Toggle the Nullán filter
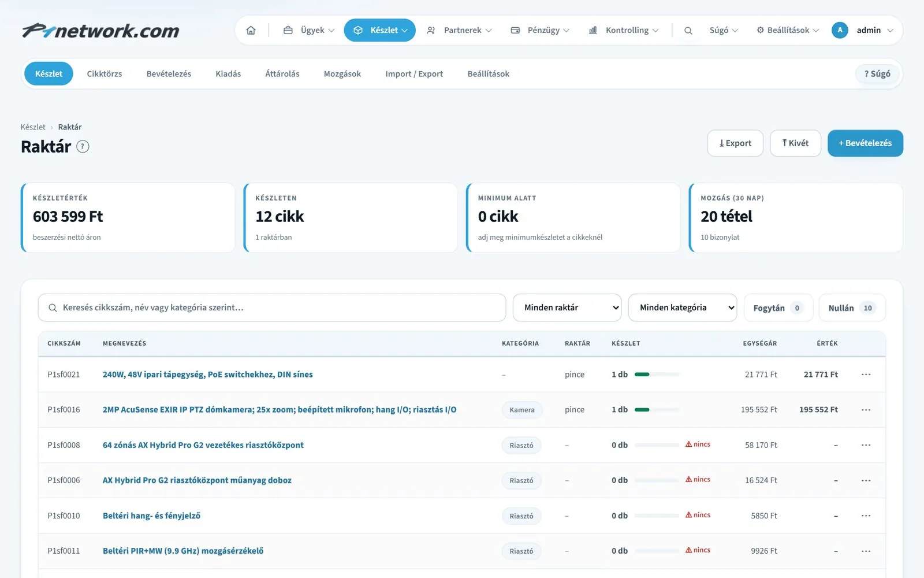This screenshot has height=578, width=924. coord(852,308)
